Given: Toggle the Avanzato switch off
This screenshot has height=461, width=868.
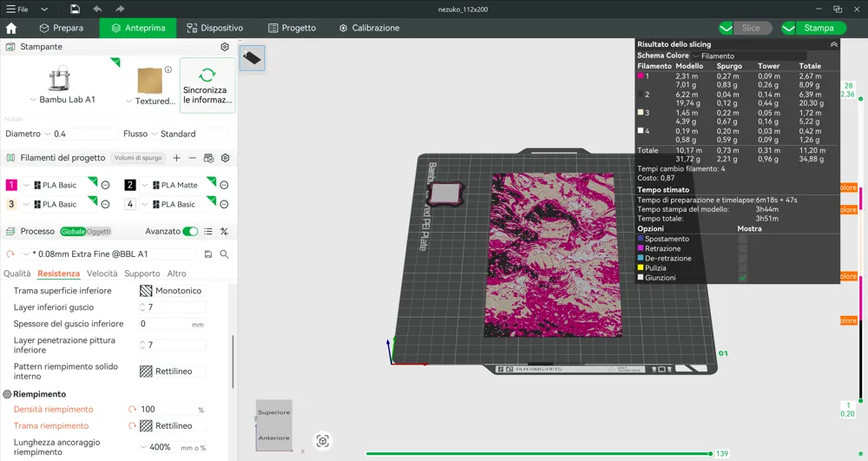Looking at the screenshot, I should (190, 231).
